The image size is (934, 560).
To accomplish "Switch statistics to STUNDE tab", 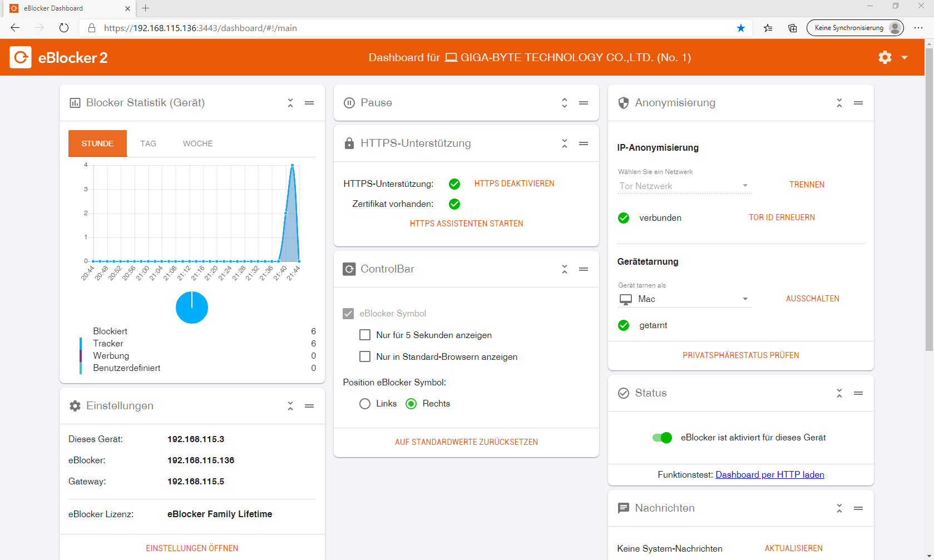I will point(97,143).
